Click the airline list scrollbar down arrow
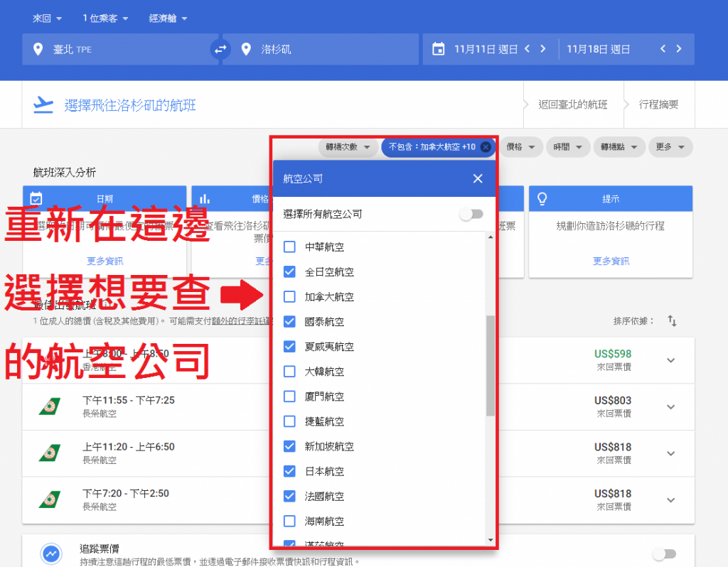The height and width of the screenshot is (567, 728). [491, 539]
